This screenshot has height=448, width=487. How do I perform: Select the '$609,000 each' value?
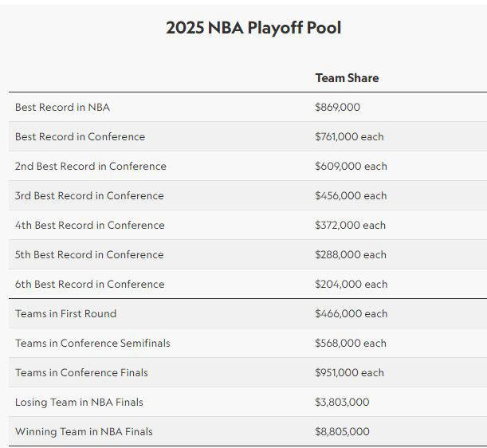[x=351, y=167]
